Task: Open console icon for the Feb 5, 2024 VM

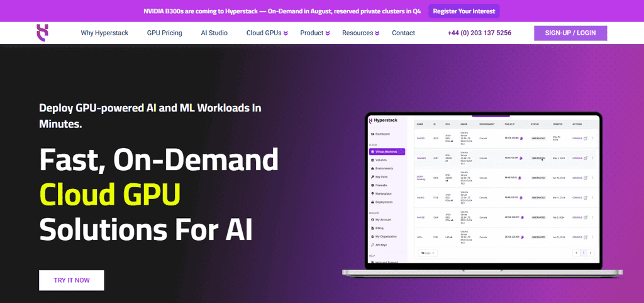Action: 586,217
